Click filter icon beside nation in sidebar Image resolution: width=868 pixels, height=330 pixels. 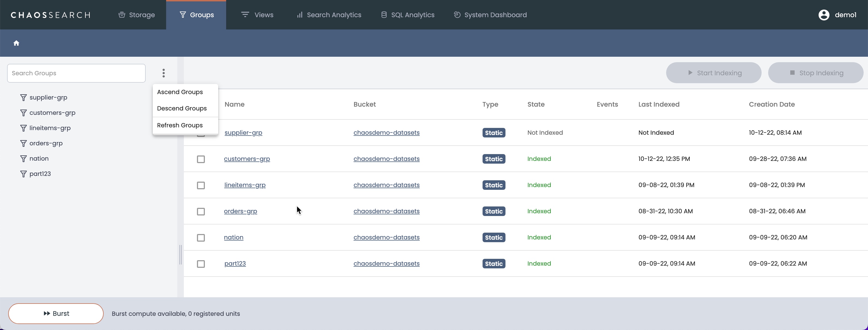(23, 159)
